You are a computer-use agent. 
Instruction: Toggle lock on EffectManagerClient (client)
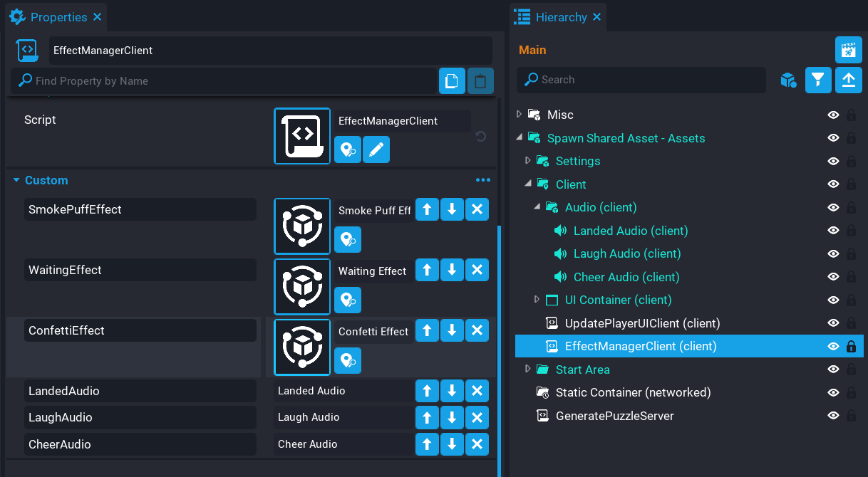tap(851, 347)
